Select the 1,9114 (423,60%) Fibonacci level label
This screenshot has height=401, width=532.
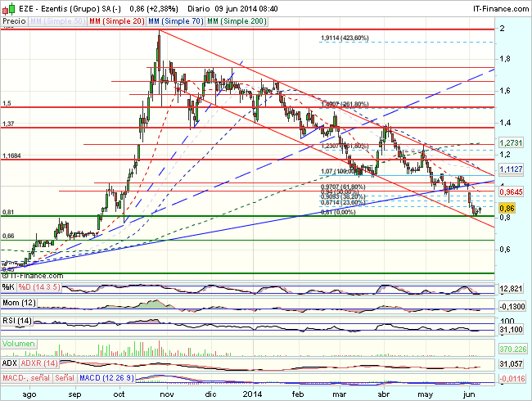345,38
